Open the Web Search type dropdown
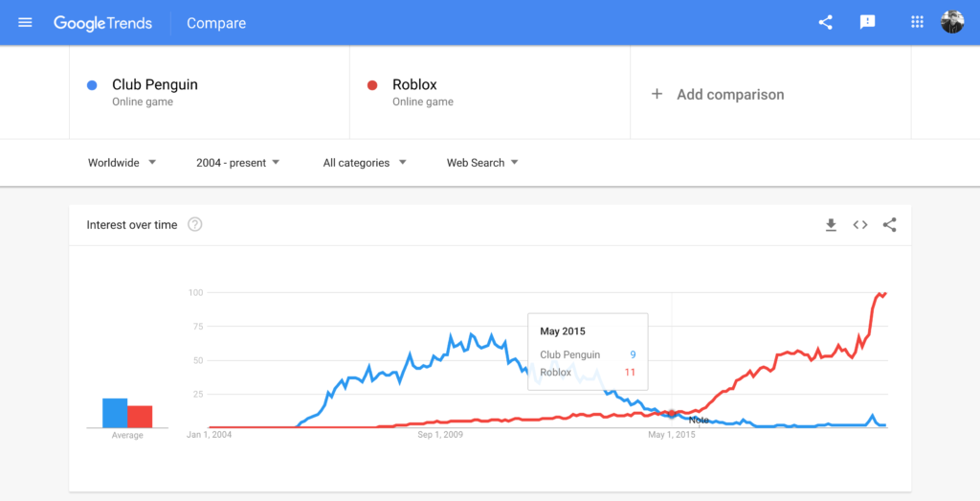 (x=482, y=163)
